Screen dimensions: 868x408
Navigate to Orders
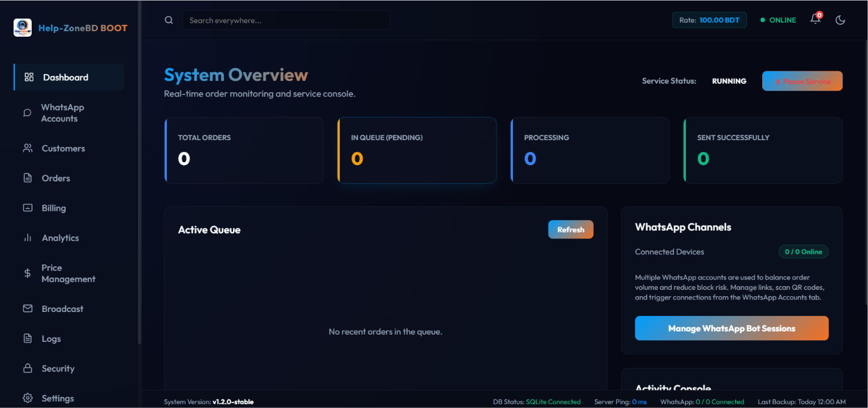point(69,178)
